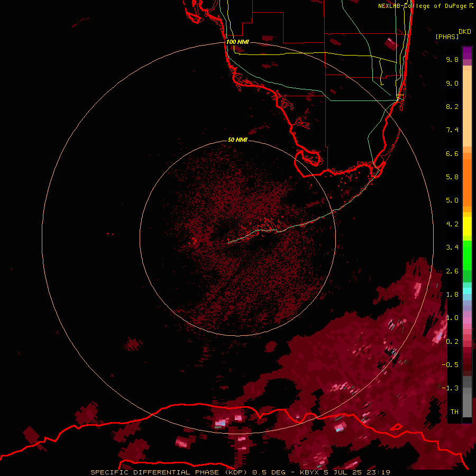476x476 pixels.
Task: Select the 3.4 value on the scale
Action: 452,248
